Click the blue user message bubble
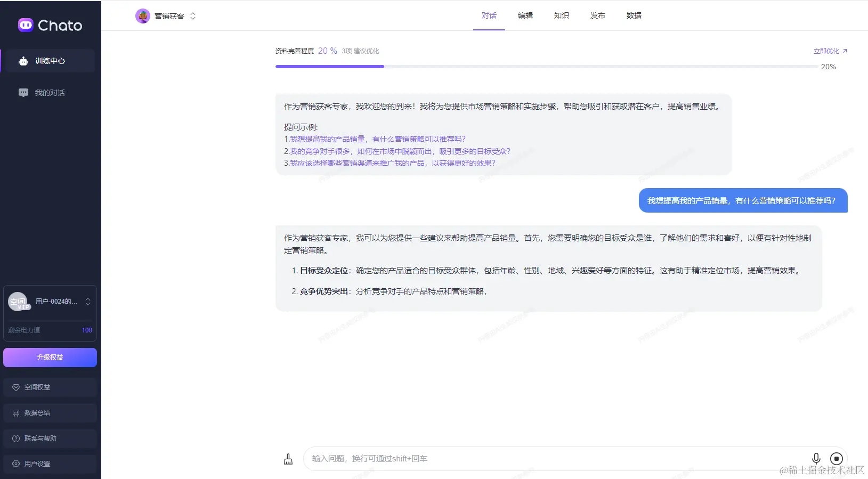This screenshot has width=868, height=479. (743, 200)
